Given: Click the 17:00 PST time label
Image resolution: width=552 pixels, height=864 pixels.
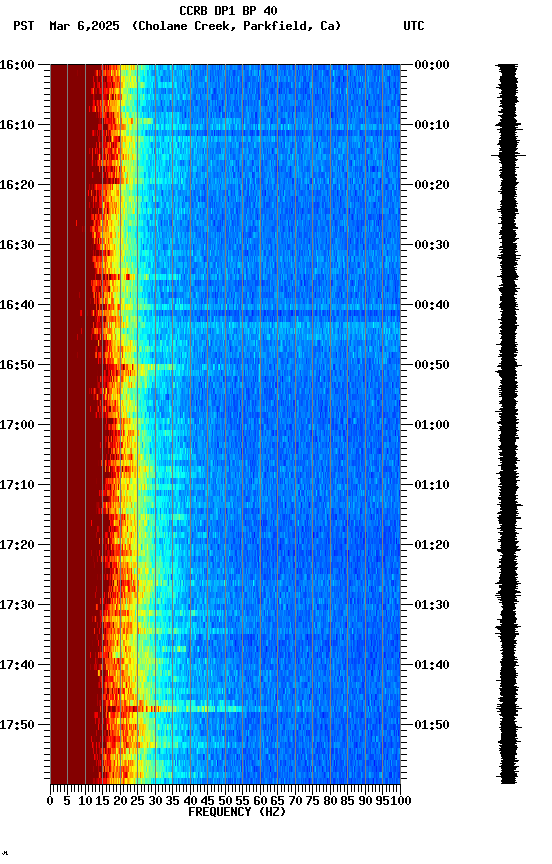Looking at the screenshot, I should pyautogui.click(x=17, y=425).
